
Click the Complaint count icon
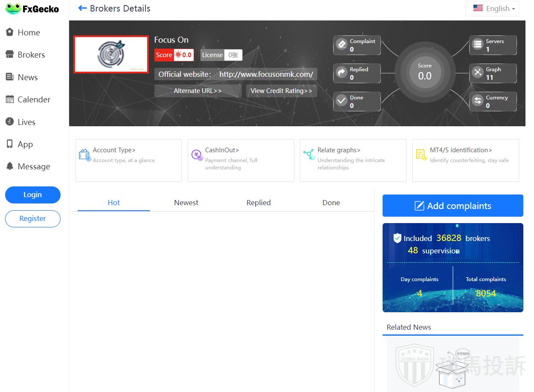pyautogui.click(x=342, y=45)
